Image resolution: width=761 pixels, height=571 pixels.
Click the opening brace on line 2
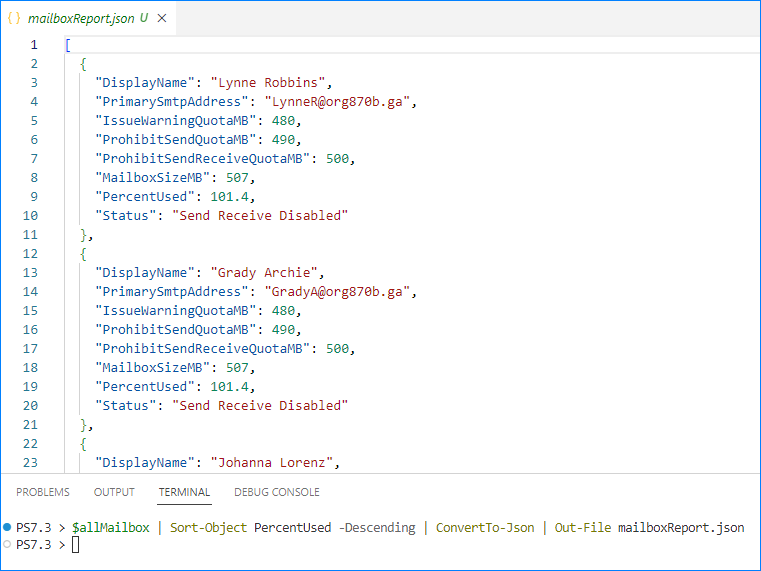[83, 64]
